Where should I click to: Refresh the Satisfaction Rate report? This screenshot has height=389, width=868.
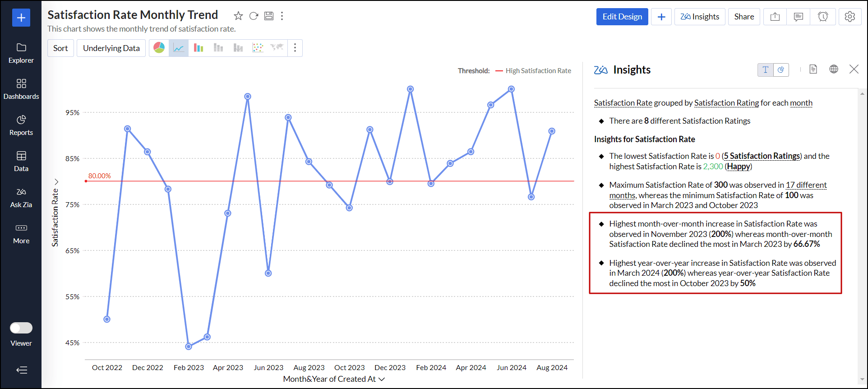[x=254, y=16]
